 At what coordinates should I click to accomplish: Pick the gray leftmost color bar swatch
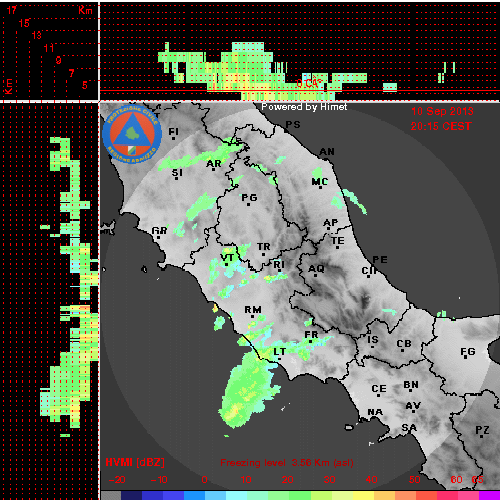point(111,495)
